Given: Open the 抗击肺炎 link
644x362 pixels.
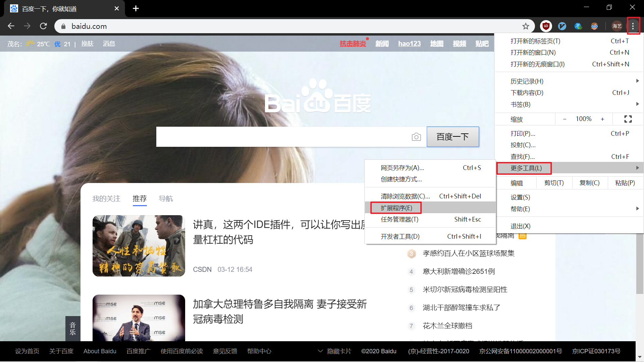Looking at the screenshot, I should click(353, 44).
